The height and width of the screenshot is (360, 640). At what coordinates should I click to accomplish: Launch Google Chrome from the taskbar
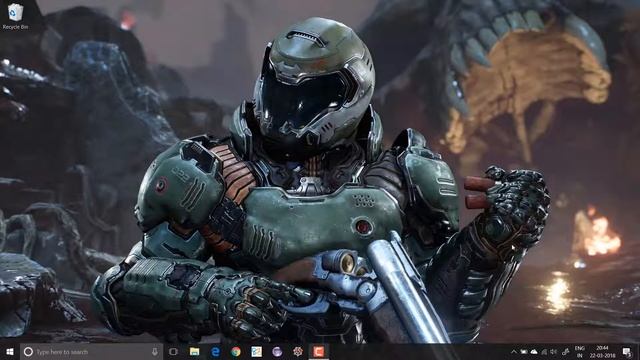(236, 351)
